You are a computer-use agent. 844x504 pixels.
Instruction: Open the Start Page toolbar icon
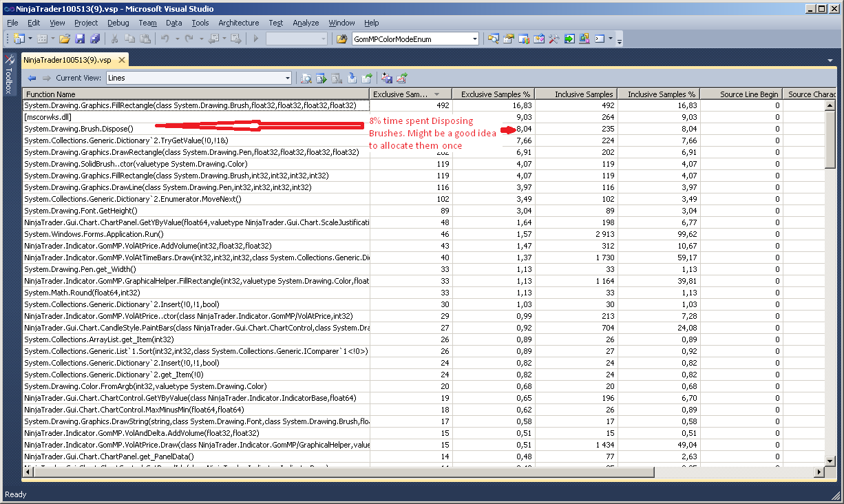point(538,39)
